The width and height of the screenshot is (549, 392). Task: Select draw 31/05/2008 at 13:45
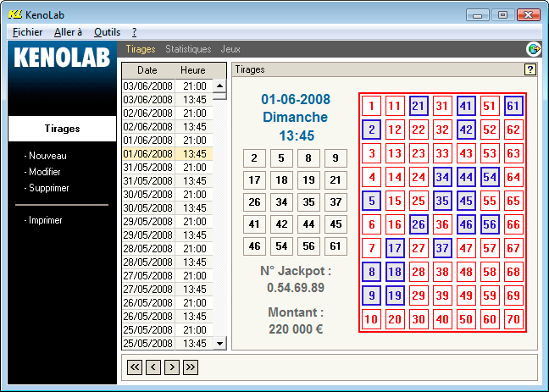[167, 181]
